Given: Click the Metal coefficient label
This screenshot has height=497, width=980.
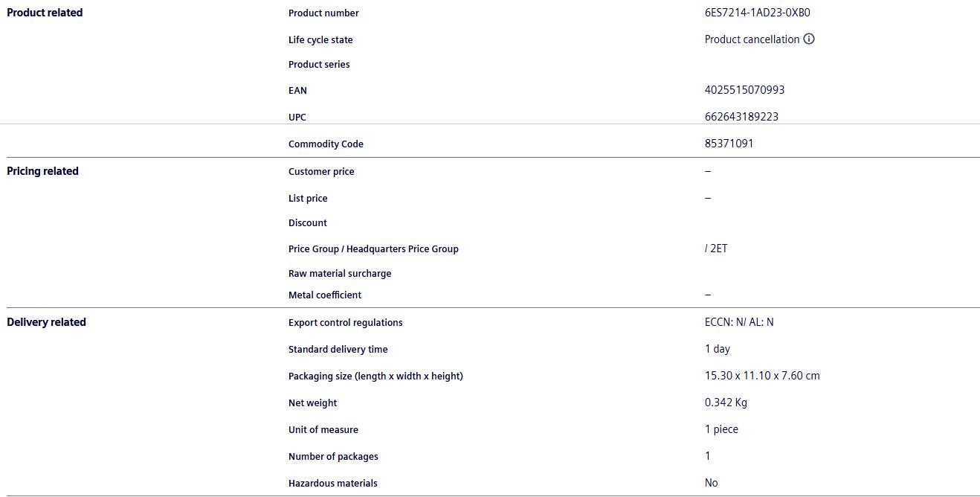Looking at the screenshot, I should click(x=325, y=295).
